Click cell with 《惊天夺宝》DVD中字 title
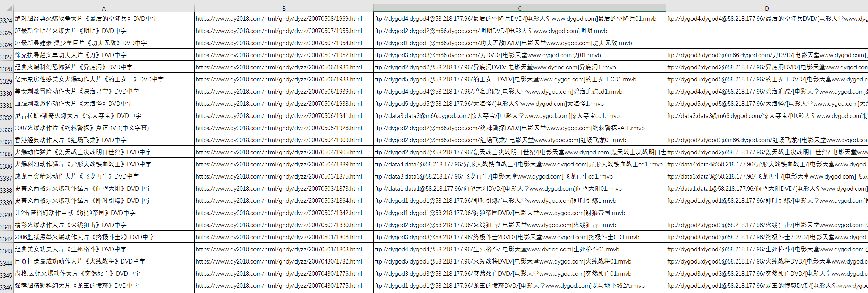The image size is (868, 293). point(104,115)
